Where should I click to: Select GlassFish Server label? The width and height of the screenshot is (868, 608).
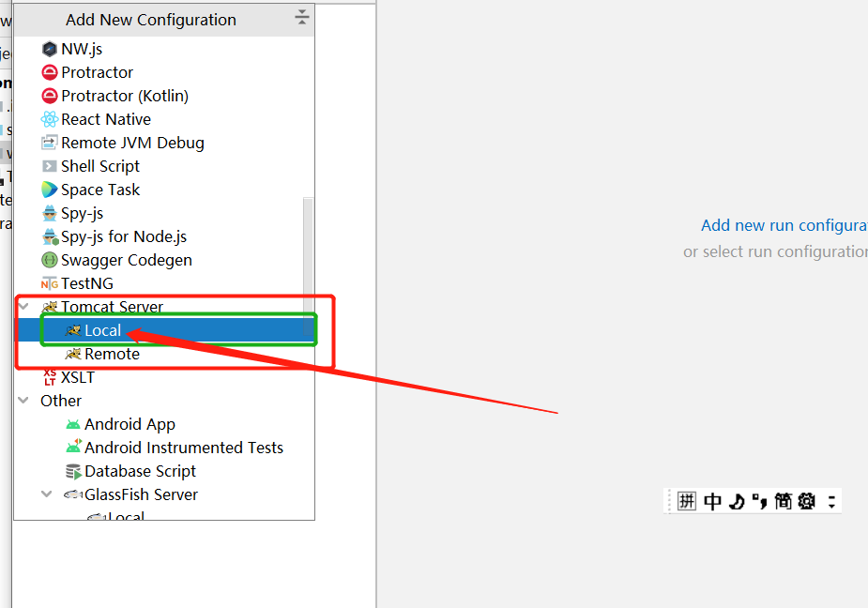pyautogui.click(x=141, y=494)
